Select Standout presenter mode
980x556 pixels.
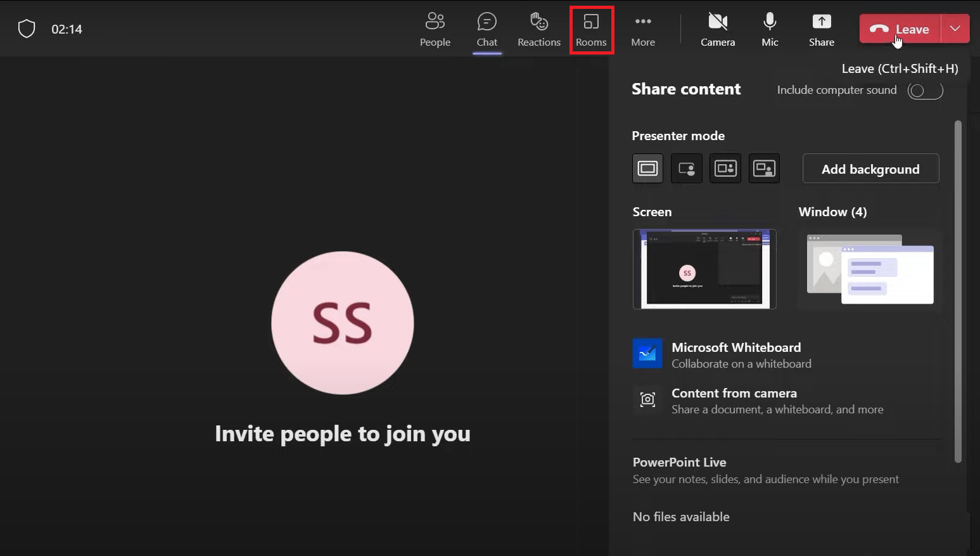coord(687,169)
